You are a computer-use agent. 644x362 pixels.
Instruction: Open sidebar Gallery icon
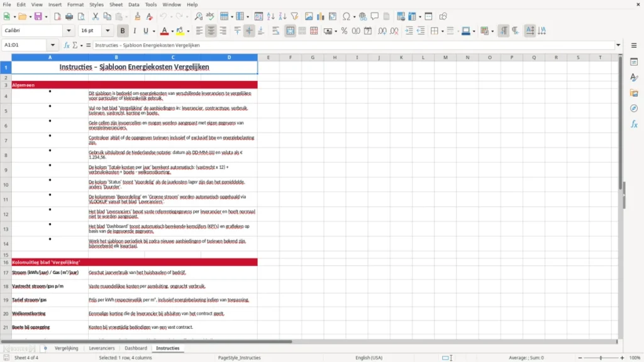click(x=634, y=93)
